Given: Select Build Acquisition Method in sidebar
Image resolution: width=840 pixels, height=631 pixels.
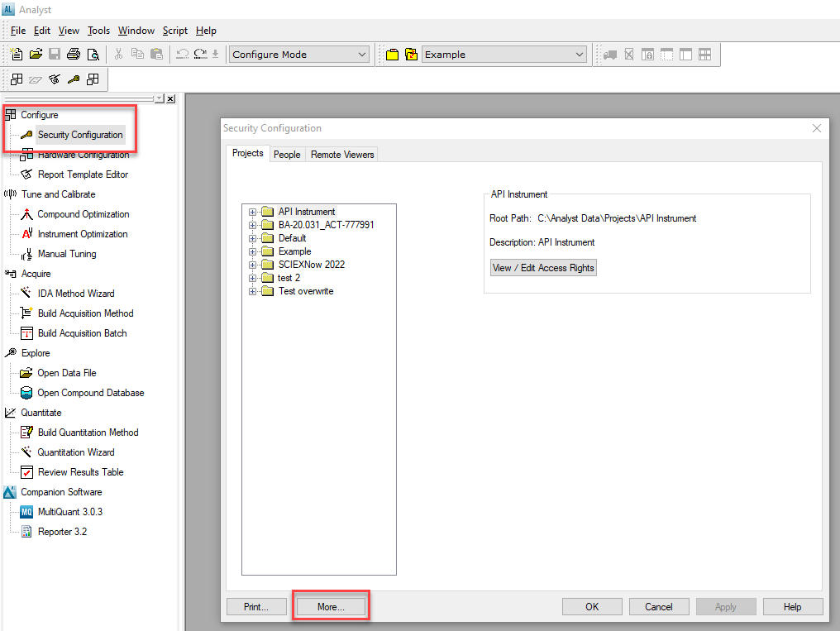Looking at the screenshot, I should [x=86, y=313].
